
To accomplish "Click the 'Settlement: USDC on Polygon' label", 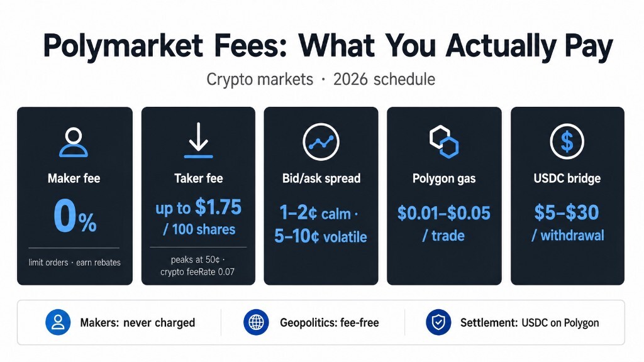I will click(530, 322).
